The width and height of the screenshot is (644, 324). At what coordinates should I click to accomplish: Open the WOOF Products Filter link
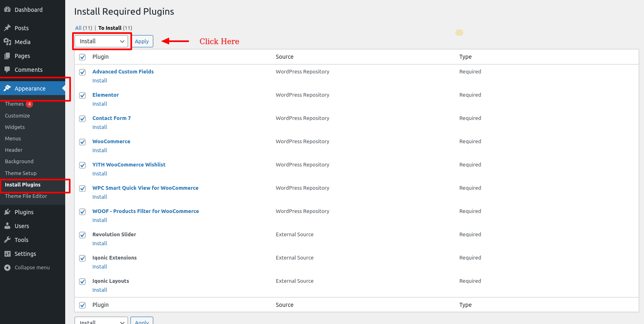[146, 211]
